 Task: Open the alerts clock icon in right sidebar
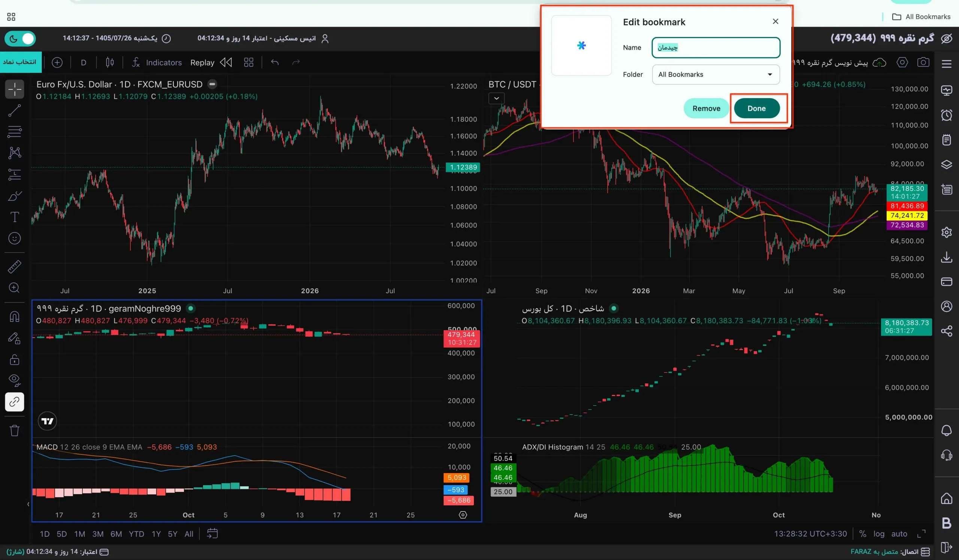coord(946,115)
